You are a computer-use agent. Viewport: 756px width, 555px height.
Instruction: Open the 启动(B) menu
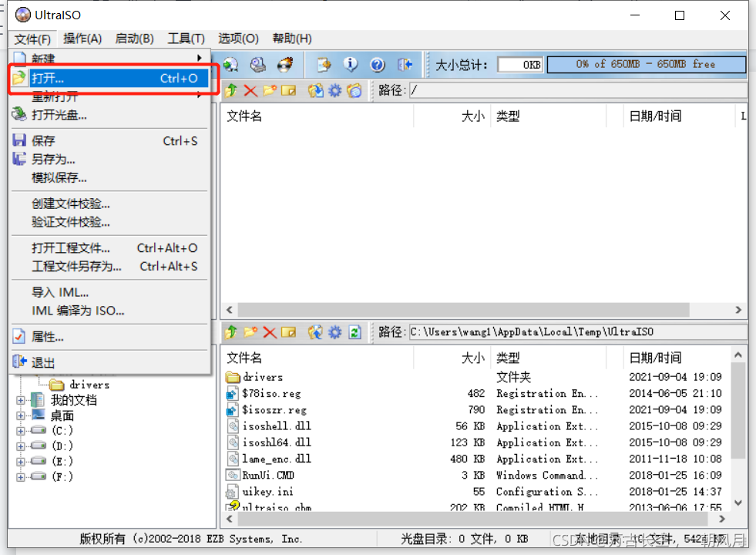coord(135,39)
